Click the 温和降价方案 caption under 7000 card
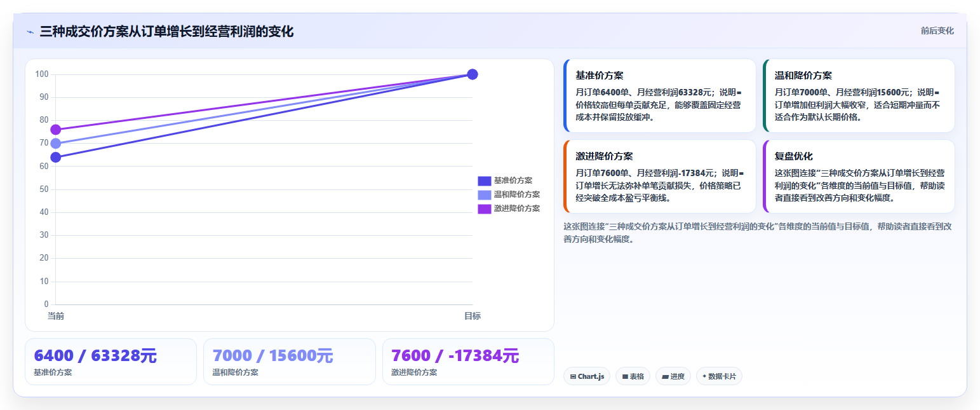Viewport: 980px width, 410px height. pos(235,372)
